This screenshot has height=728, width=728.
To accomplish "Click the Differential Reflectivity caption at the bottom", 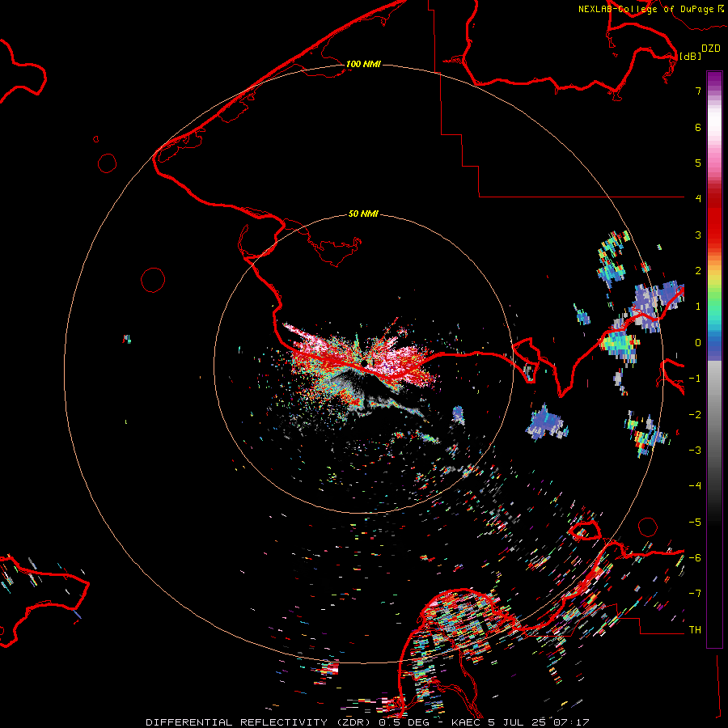I will coord(367,722).
